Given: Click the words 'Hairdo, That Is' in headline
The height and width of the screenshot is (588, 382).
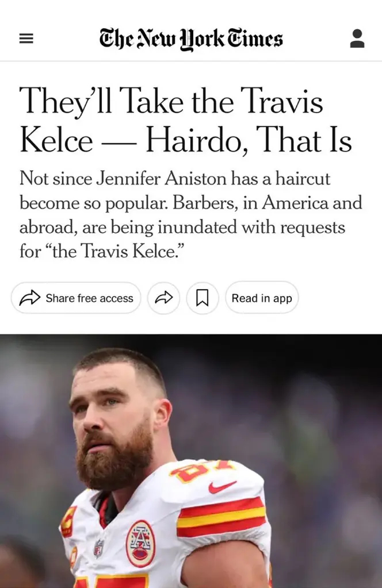Looking at the screenshot, I should tap(249, 140).
